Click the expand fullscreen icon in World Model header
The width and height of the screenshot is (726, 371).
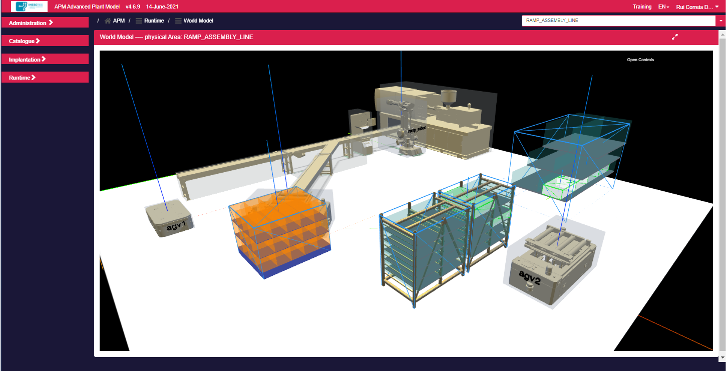(x=675, y=37)
